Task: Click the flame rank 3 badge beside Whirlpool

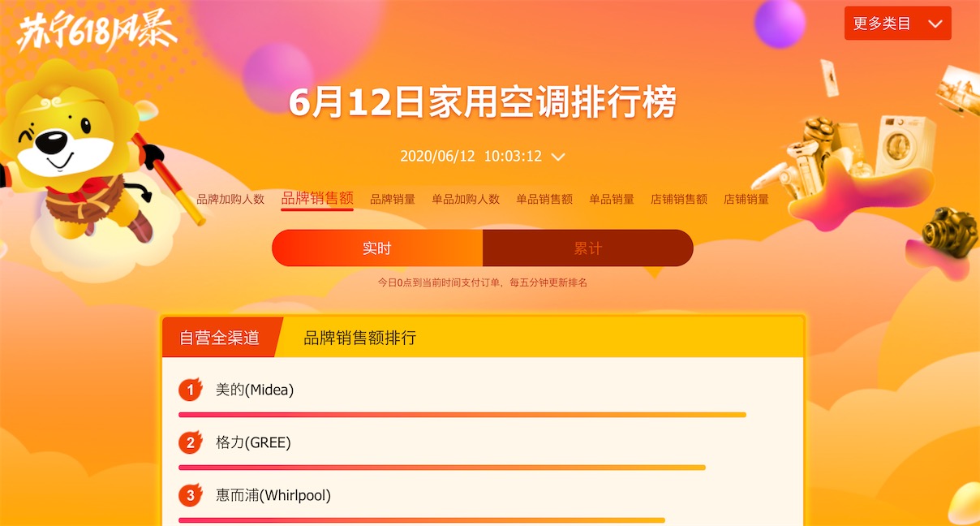Action: (189, 495)
